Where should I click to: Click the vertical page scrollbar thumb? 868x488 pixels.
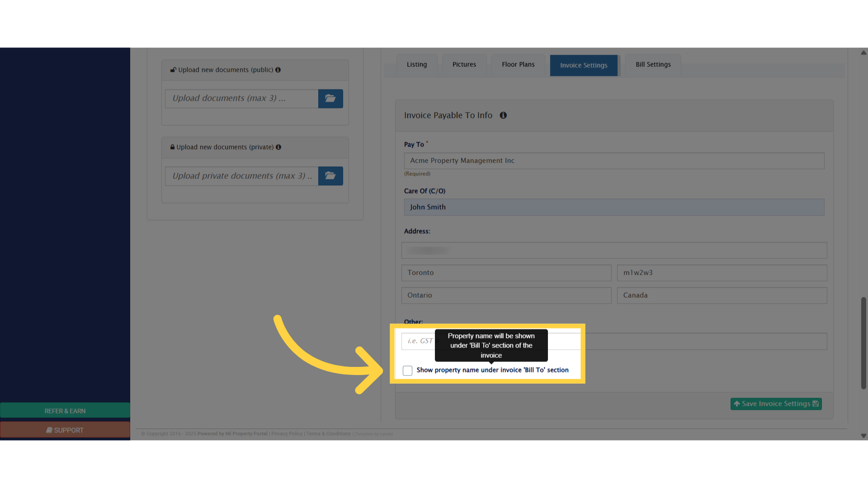tap(863, 343)
